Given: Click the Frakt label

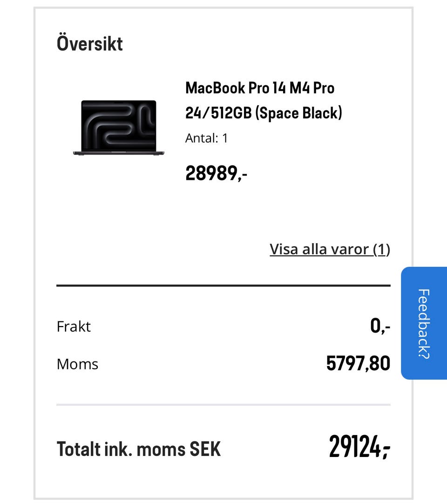Looking at the screenshot, I should pos(74,327).
